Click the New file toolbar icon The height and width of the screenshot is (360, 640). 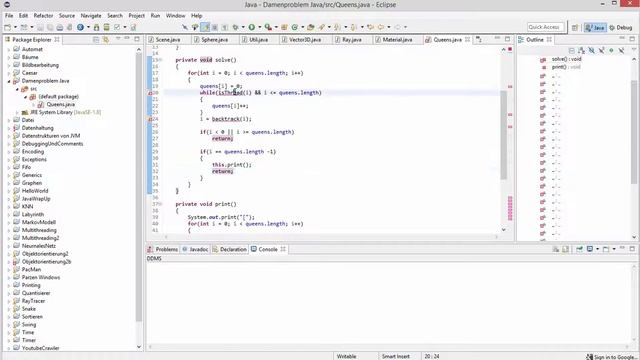pyautogui.click(x=7, y=27)
